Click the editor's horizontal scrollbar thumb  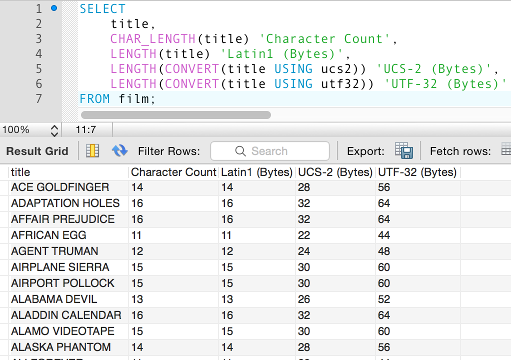coord(176,115)
